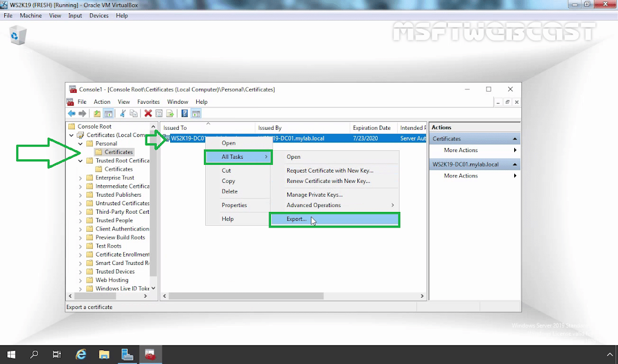Open the Window menu in Console1
Image resolution: width=618 pixels, height=364 pixels.
[x=177, y=102]
